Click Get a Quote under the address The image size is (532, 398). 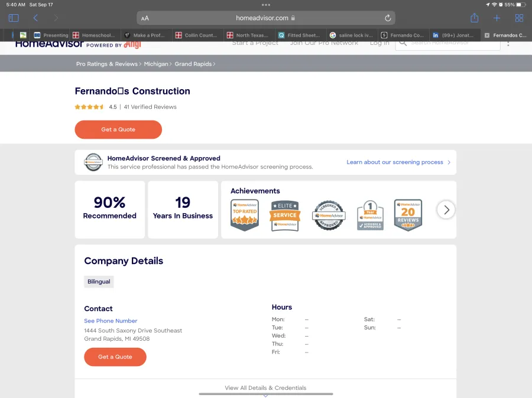[115, 357]
